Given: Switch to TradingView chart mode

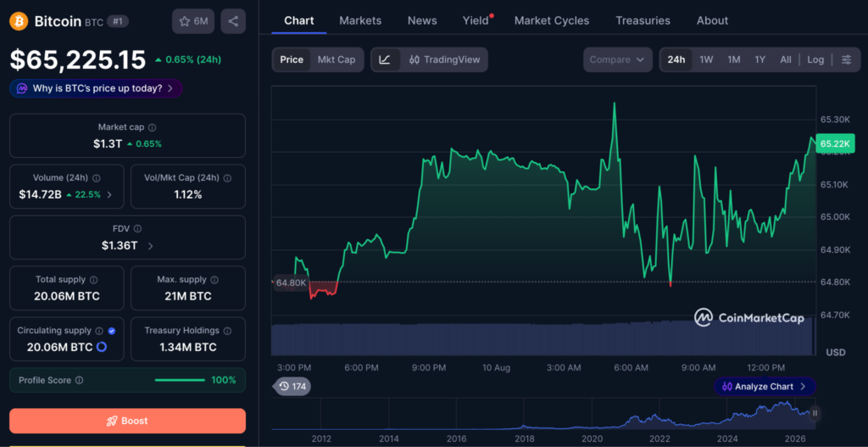Looking at the screenshot, I should (x=444, y=60).
